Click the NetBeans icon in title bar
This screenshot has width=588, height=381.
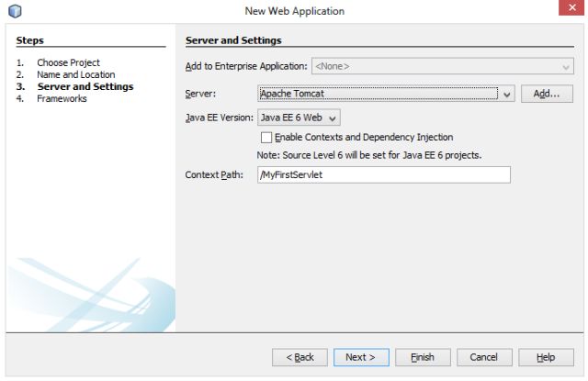[11, 10]
